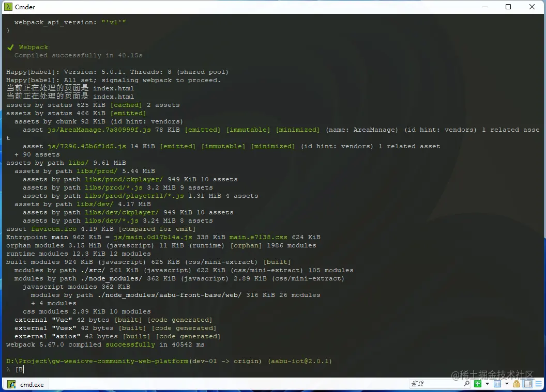Click the 'runtime modules 12.3 KiB' line
The height and width of the screenshot is (392, 546).
pos(79,254)
